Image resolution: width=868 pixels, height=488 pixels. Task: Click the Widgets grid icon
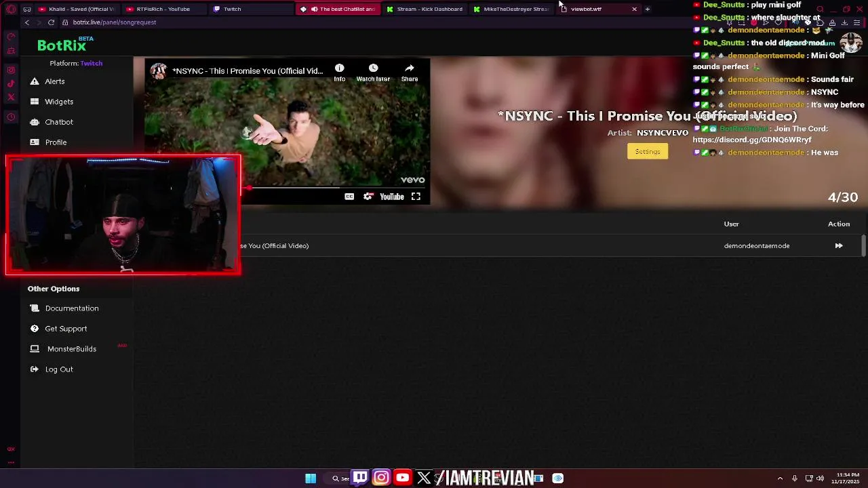(35, 102)
